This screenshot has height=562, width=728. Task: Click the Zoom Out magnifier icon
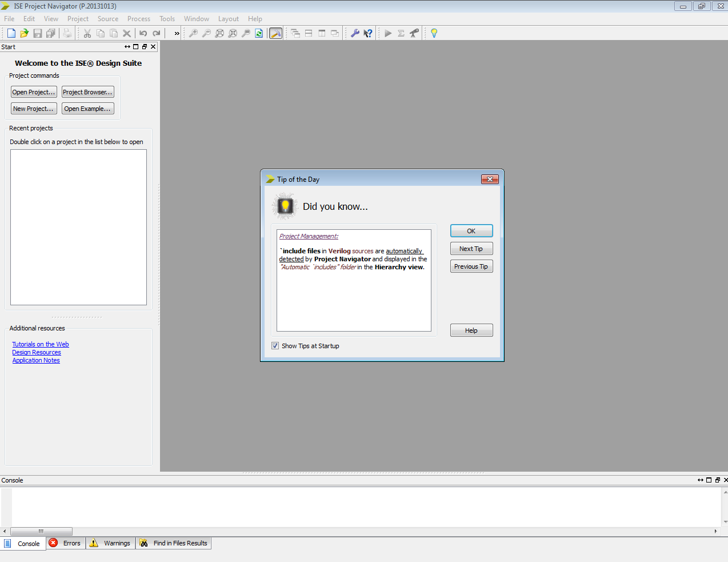click(206, 33)
